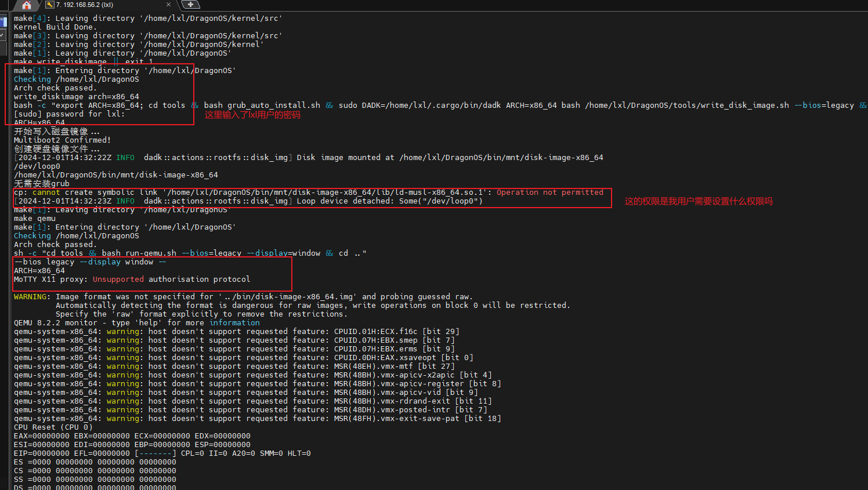Click red 'Unsupported' word in MoTTY line

(118, 279)
